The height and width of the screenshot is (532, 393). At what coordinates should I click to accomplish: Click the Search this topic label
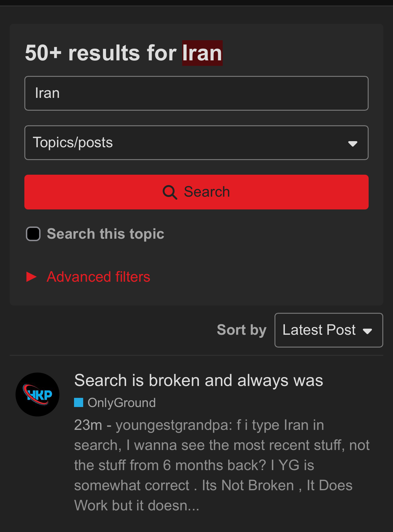point(105,234)
